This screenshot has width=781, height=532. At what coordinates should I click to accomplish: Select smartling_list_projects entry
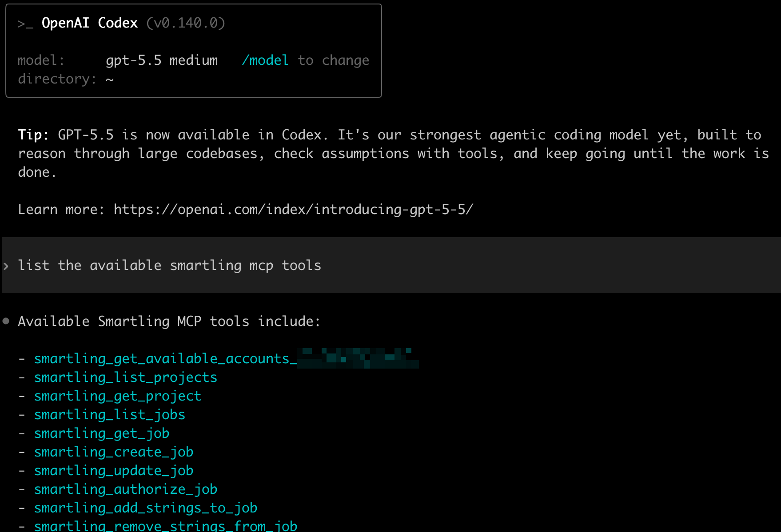tap(126, 377)
